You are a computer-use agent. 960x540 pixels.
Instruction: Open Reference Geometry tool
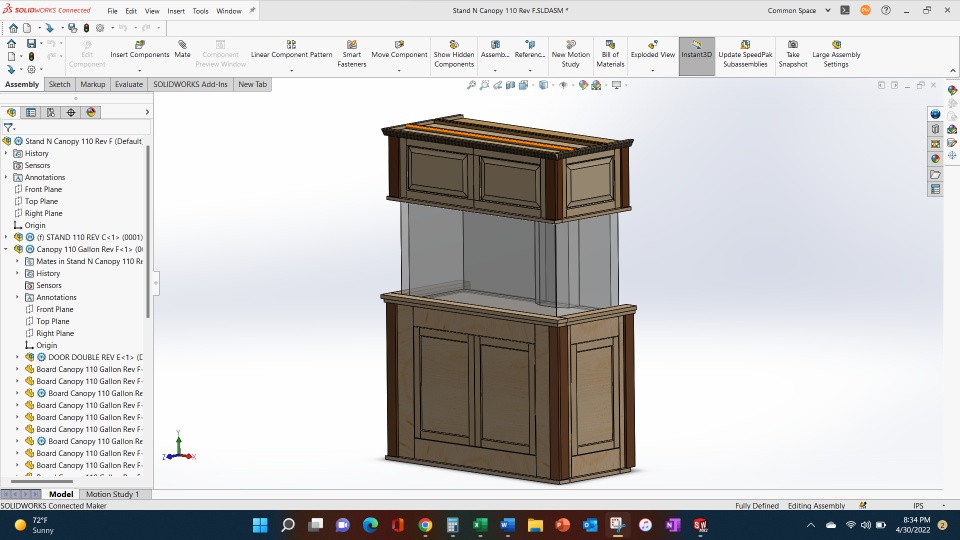pos(530,50)
